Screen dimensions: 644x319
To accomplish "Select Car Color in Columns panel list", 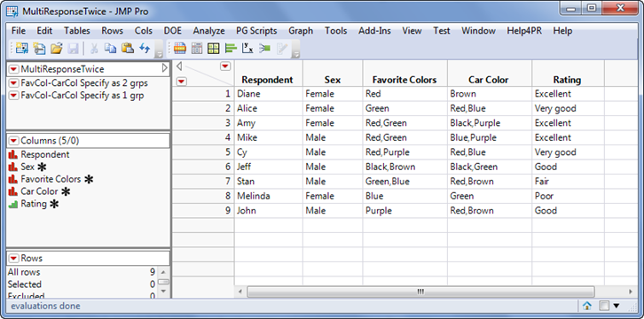I will click(x=39, y=191).
